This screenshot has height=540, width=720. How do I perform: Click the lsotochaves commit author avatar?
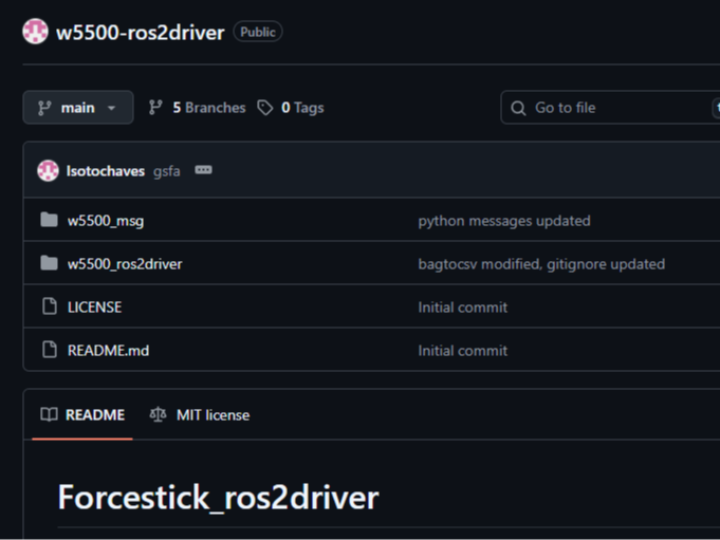click(x=48, y=171)
